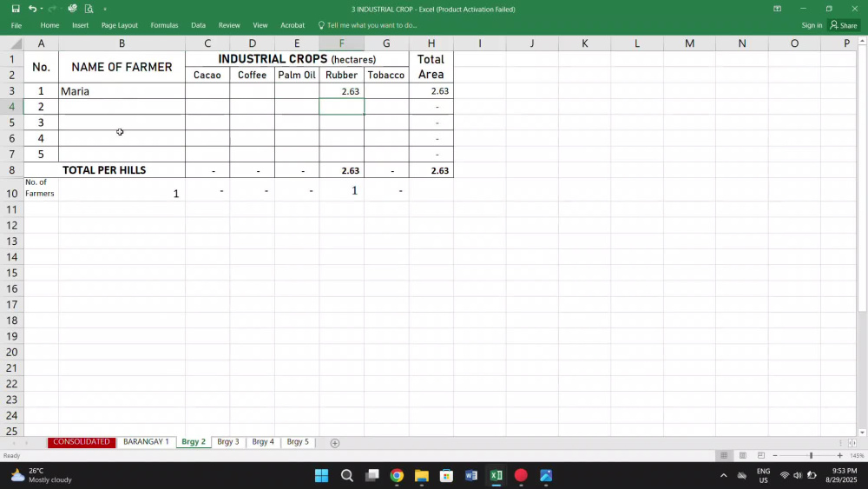Expand Customize Quick Access Toolbar arrow
This screenshot has height=489, width=868.
click(105, 9)
